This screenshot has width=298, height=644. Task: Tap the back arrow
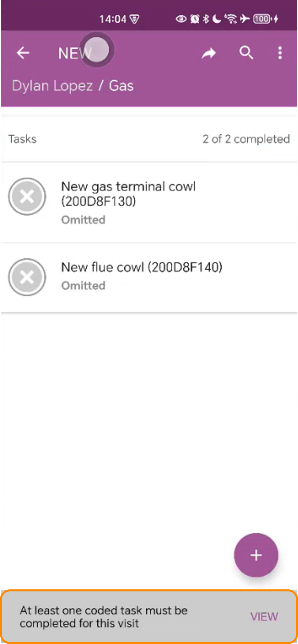pos(23,53)
